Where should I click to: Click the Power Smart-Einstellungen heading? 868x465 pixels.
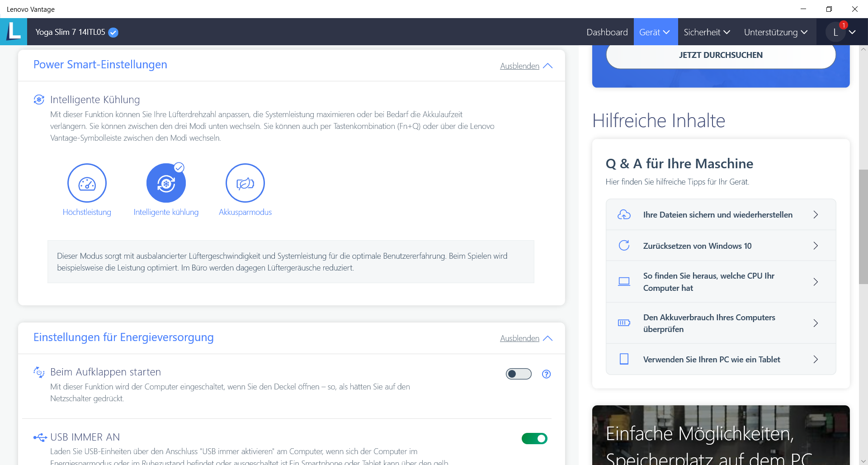click(100, 65)
